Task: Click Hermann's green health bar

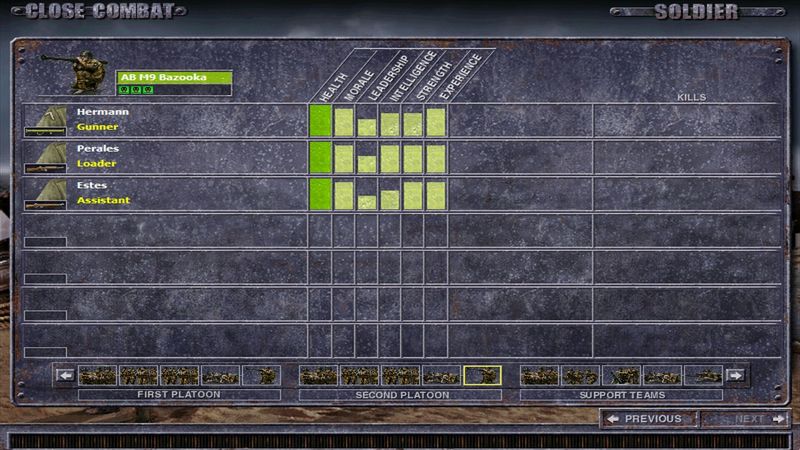Action: 320,121
